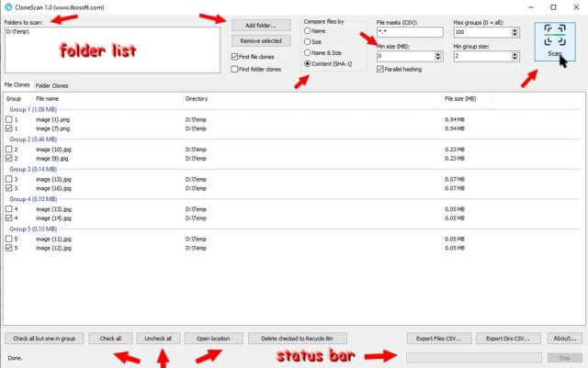Click the Add folder... button

(261, 26)
